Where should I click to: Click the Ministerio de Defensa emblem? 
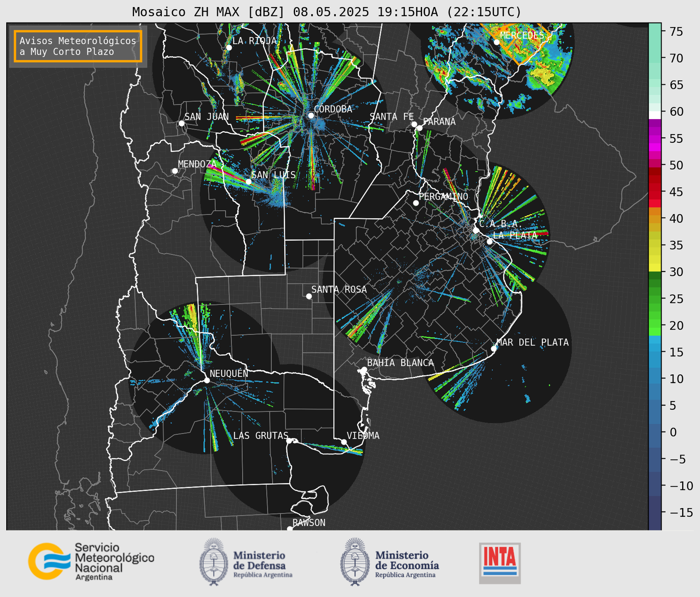point(213,562)
